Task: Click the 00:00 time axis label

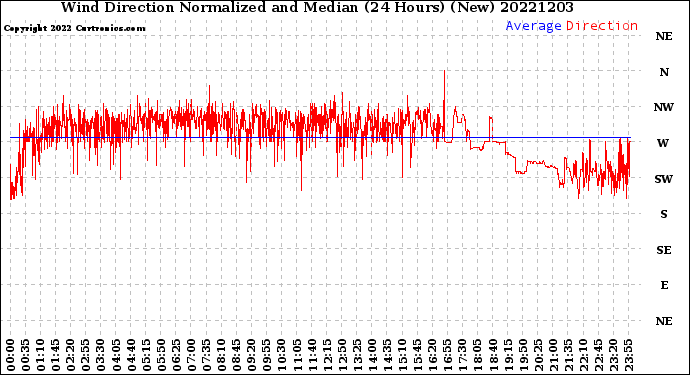Action: (11, 355)
